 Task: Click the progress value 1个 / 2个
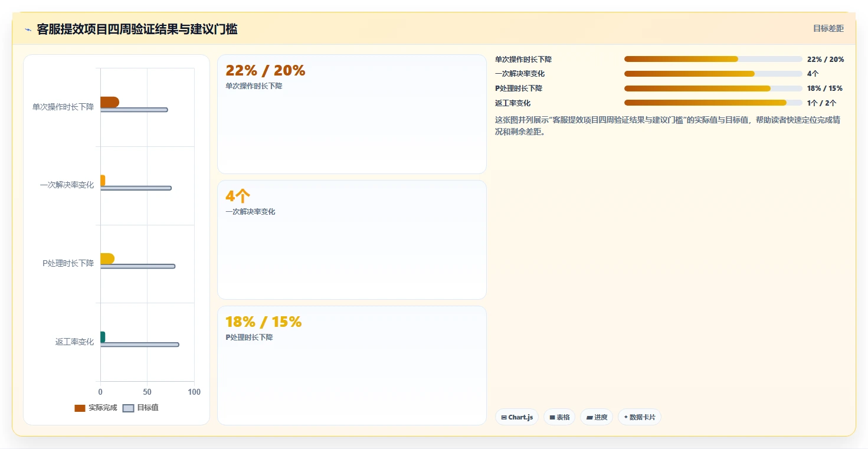[821, 103]
